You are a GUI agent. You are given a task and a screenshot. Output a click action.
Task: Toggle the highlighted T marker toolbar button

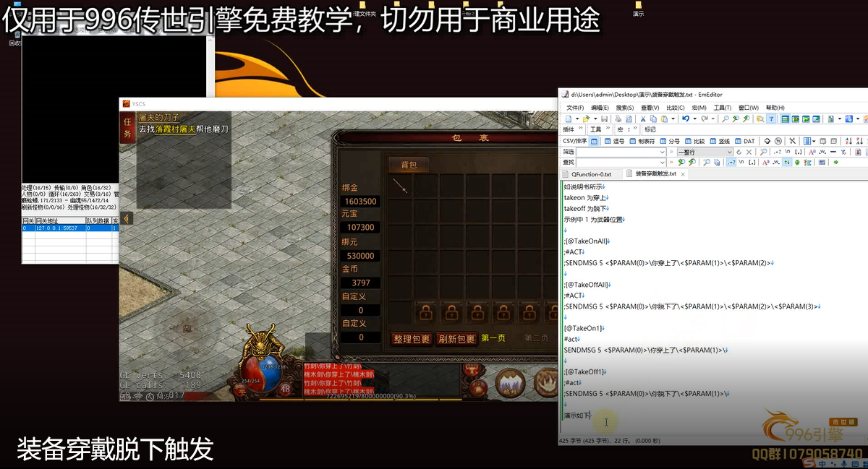pos(771,119)
